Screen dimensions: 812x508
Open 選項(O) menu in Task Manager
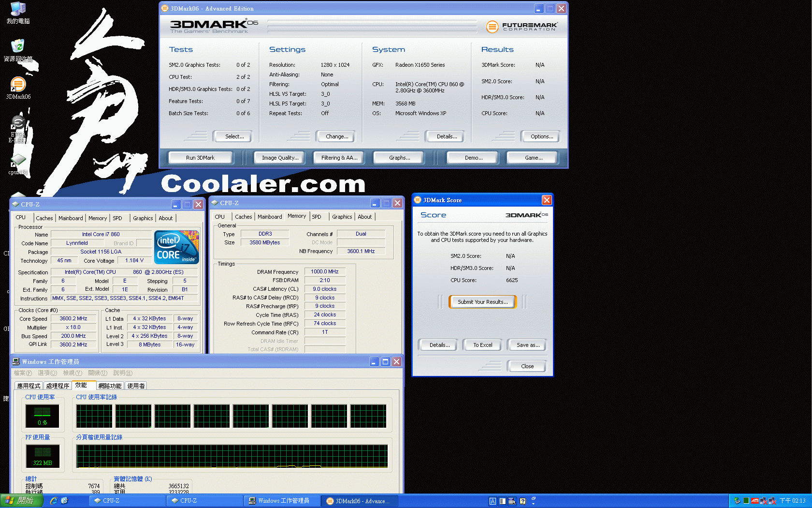point(47,373)
